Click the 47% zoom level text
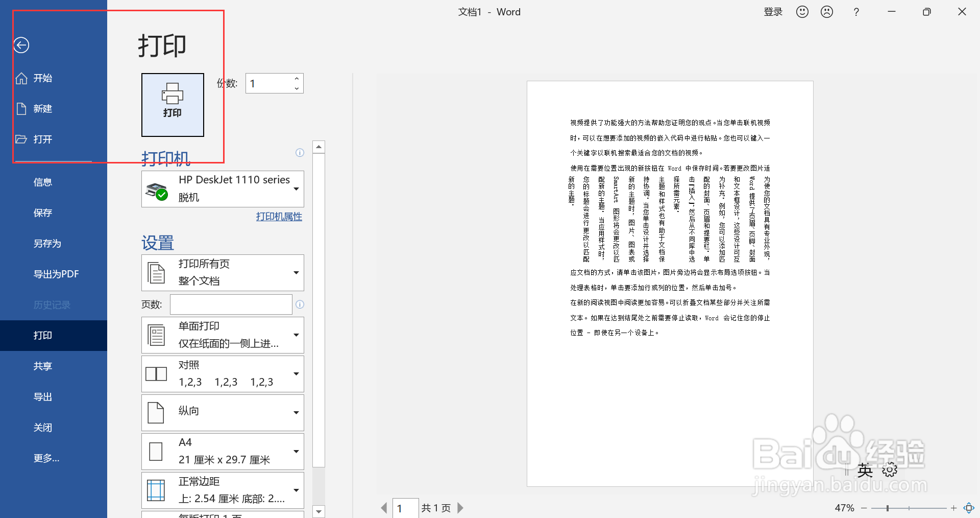The height and width of the screenshot is (518, 980). (x=845, y=508)
